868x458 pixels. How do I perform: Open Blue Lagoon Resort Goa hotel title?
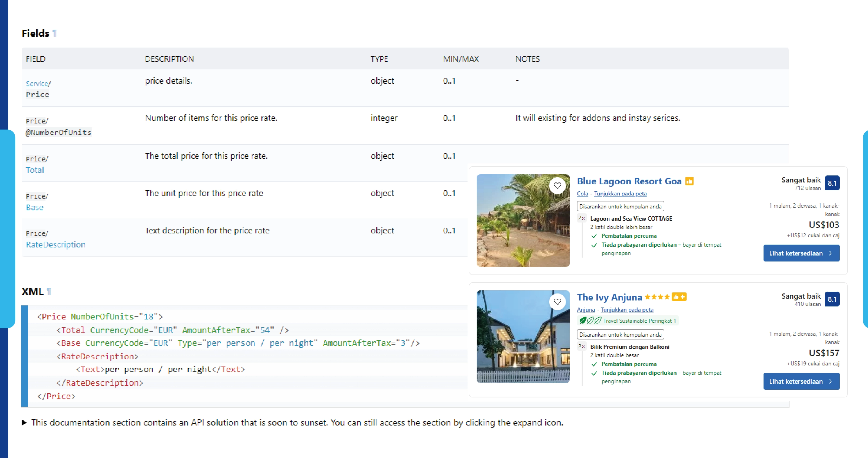click(629, 181)
